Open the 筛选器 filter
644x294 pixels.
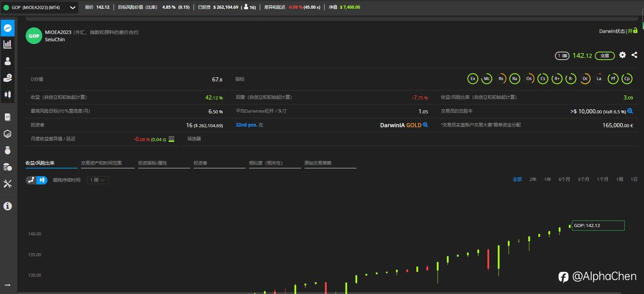[194, 139]
